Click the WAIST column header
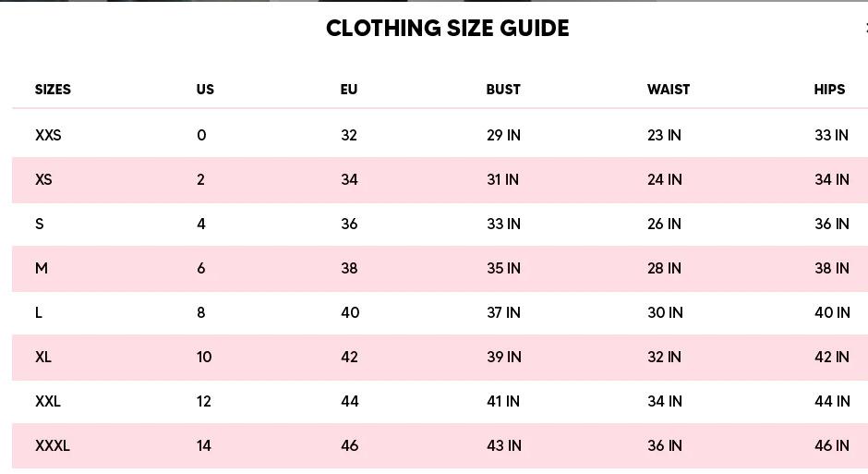 [x=669, y=90]
